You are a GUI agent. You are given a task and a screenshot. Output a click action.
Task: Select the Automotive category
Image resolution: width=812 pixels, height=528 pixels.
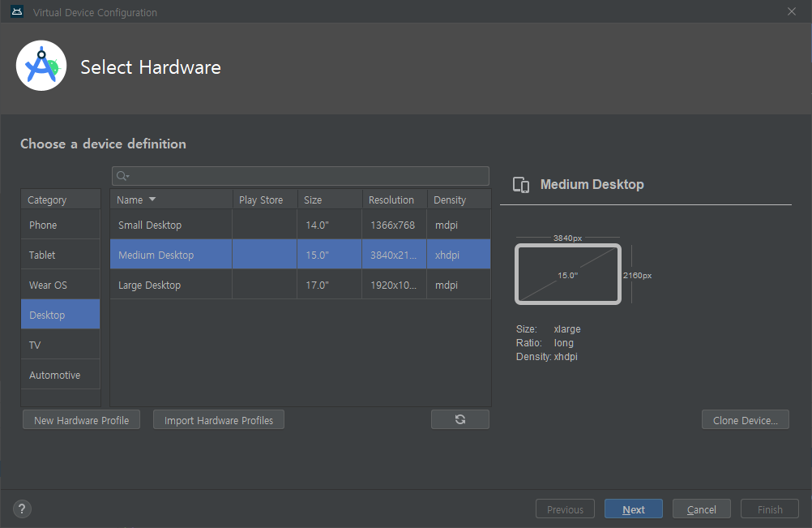coord(61,376)
